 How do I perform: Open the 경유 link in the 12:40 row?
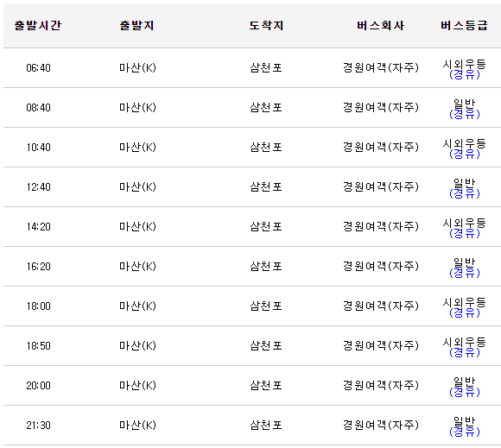464,194
